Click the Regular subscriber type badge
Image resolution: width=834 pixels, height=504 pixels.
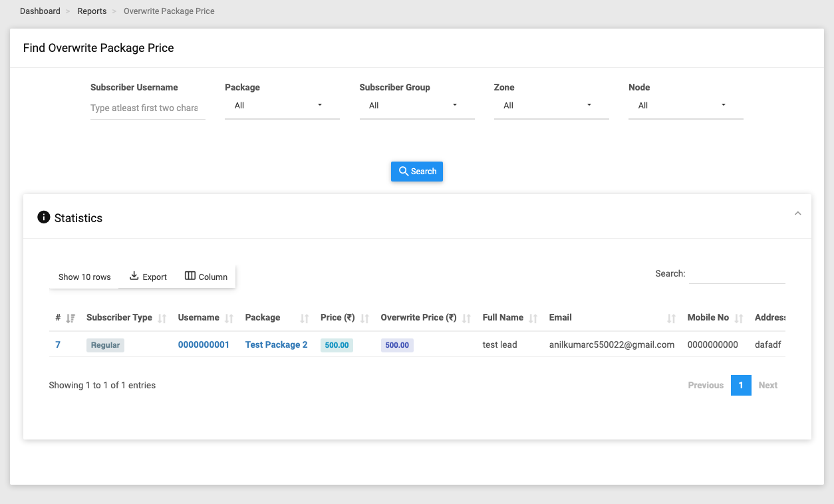[105, 345]
